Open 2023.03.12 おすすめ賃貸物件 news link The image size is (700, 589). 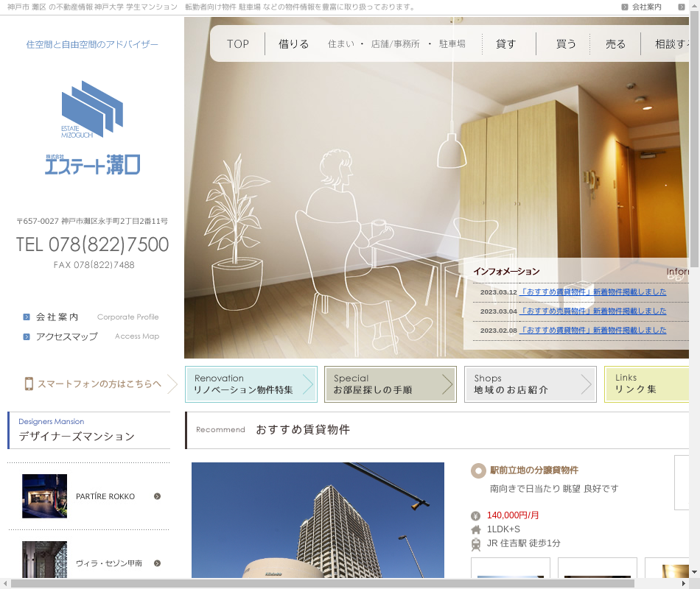592,292
